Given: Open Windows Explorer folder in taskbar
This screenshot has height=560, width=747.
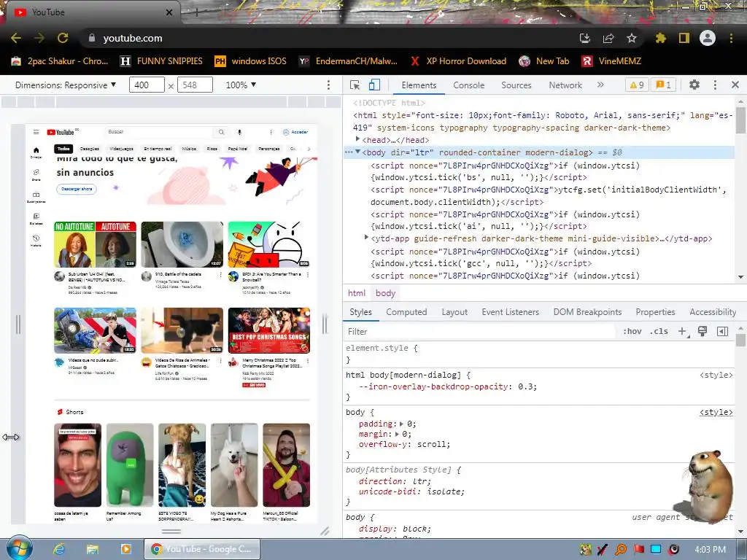Looking at the screenshot, I should click(x=93, y=549).
